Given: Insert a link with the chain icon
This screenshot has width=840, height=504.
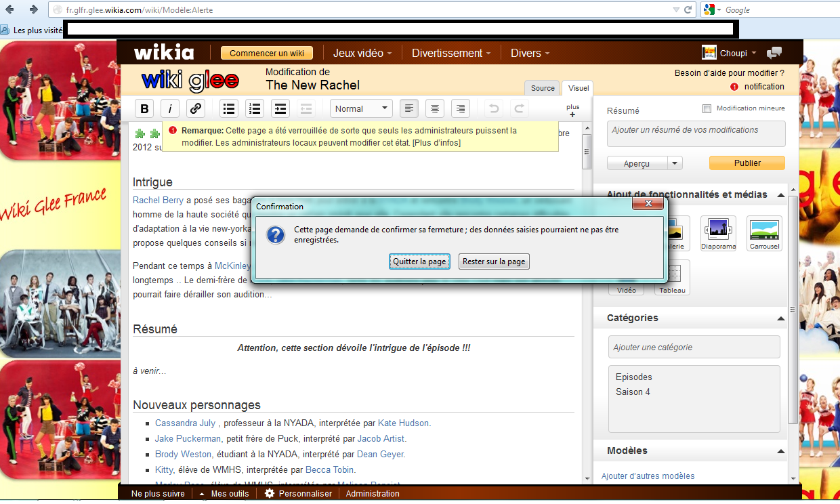Looking at the screenshot, I should click(x=196, y=108).
